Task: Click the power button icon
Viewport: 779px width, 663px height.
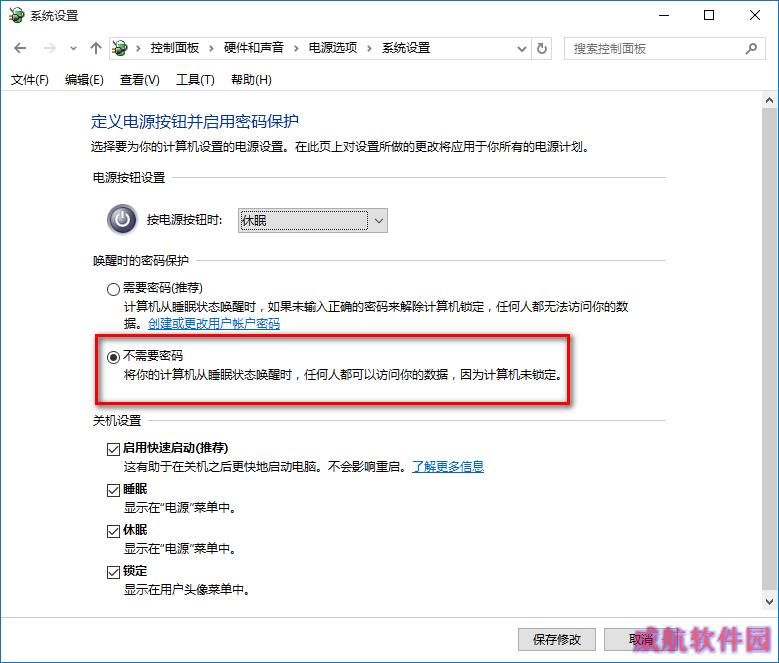Action: [x=122, y=219]
